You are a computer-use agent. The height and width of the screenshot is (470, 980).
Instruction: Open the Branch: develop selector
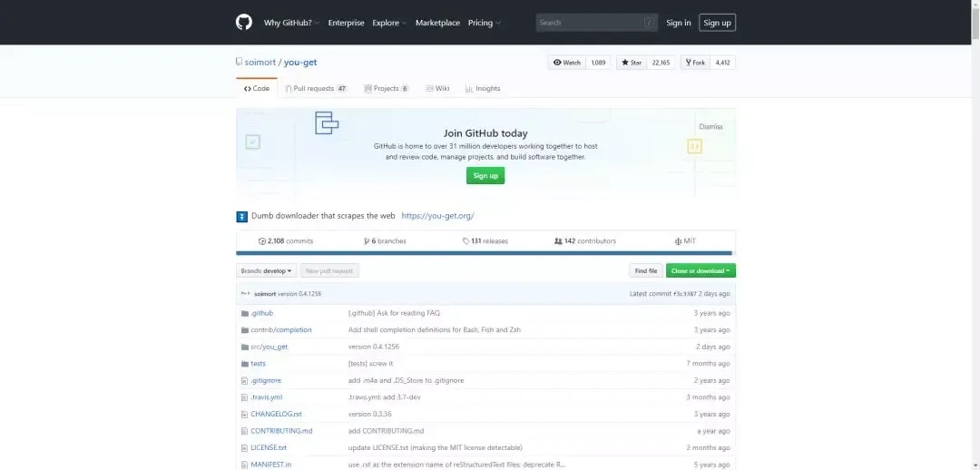tap(266, 271)
